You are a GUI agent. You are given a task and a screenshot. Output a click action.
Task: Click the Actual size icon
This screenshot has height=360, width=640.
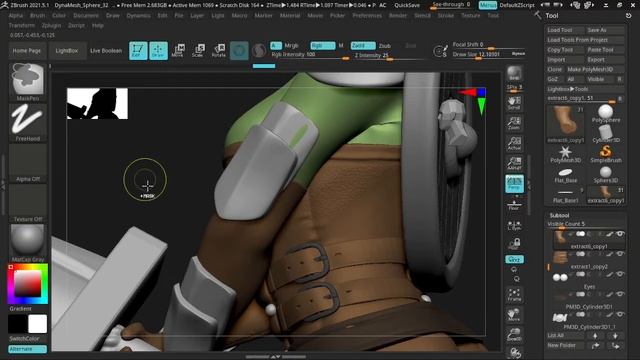(x=514, y=143)
